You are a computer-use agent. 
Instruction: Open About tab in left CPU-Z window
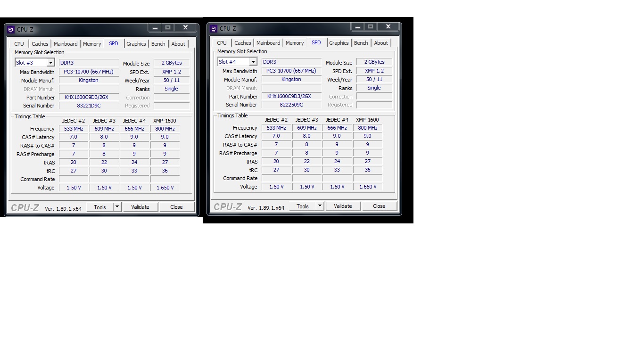[x=178, y=44]
